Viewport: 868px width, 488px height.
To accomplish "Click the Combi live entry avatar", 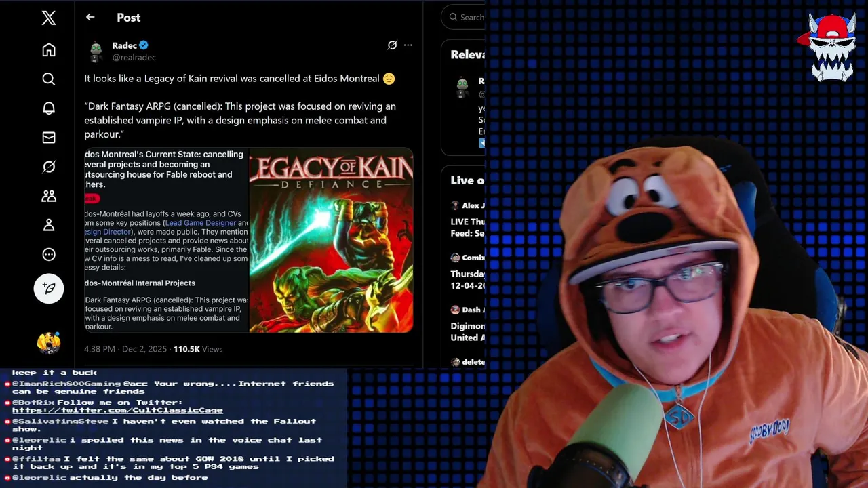I will click(x=456, y=258).
